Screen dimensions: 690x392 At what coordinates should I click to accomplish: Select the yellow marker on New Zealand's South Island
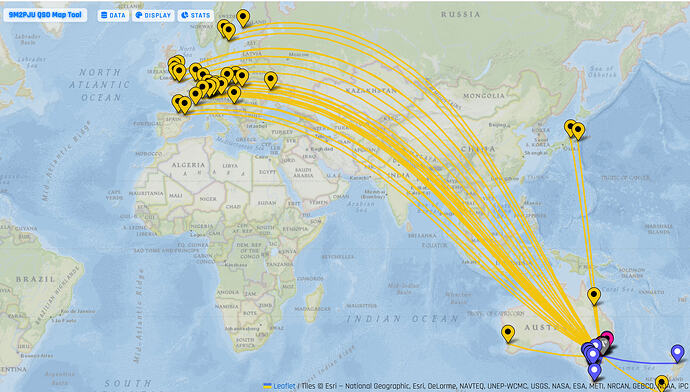pyautogui.click(x=661, y=384)
